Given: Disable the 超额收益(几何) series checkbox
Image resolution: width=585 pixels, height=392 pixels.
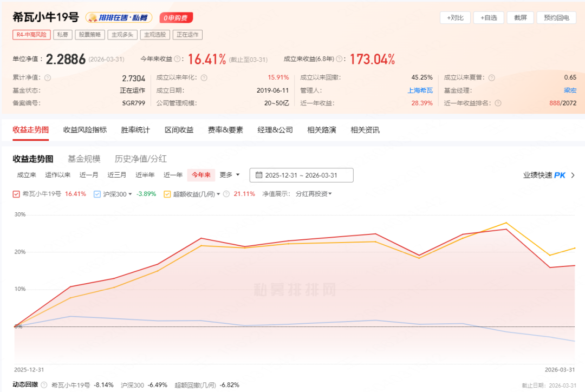Looking at the screenshot, I should [x=167, y=193].
